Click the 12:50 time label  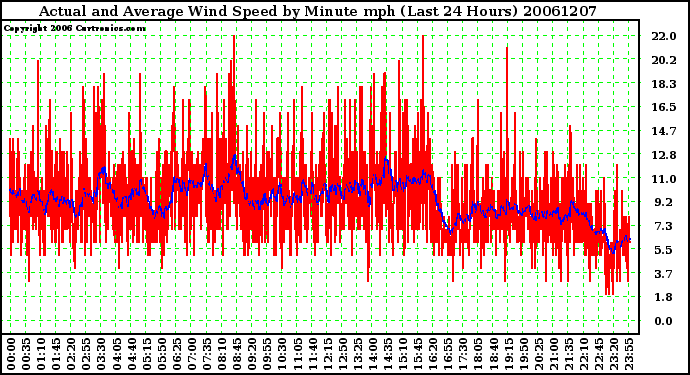(342, 354)
